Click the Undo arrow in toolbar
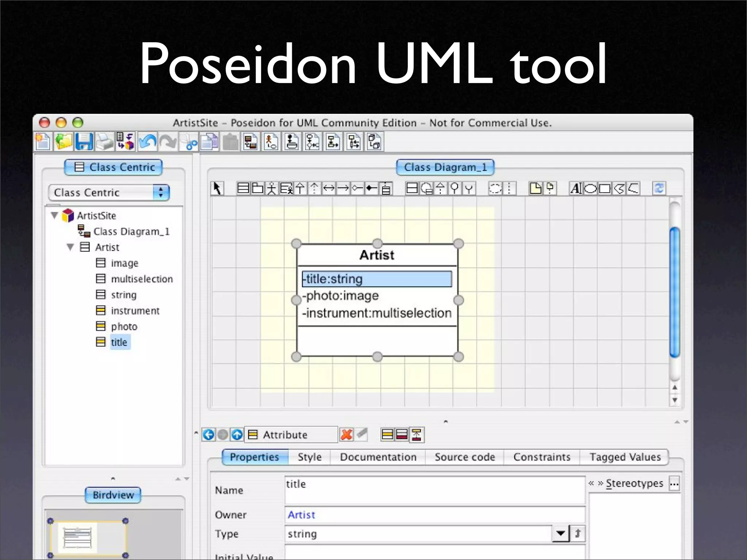Screen dimensions: 747x560 pos(147,141)
